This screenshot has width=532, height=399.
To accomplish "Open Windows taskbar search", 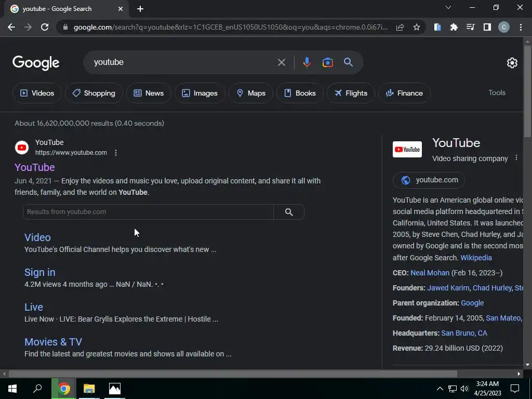I will coord(37,389).
